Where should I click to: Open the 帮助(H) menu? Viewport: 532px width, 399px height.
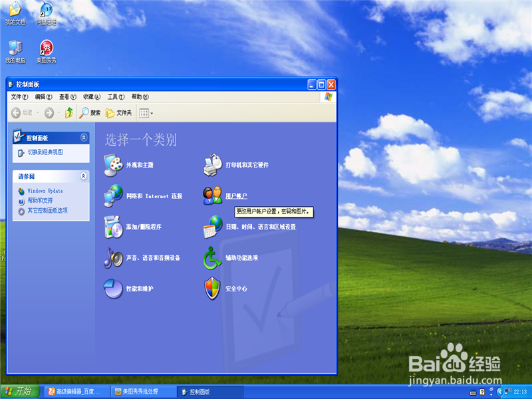140,96
